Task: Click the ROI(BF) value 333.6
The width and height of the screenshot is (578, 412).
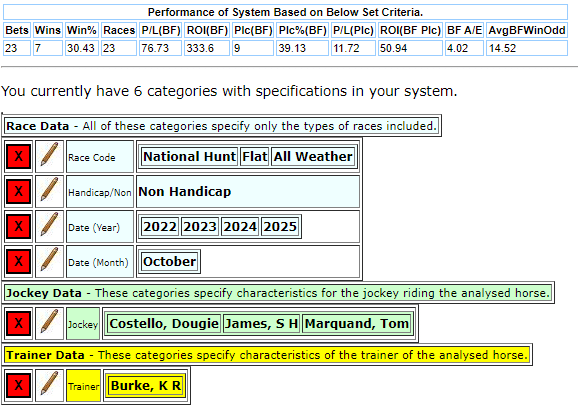Action: pyautogui.click(x=207, y=48)
